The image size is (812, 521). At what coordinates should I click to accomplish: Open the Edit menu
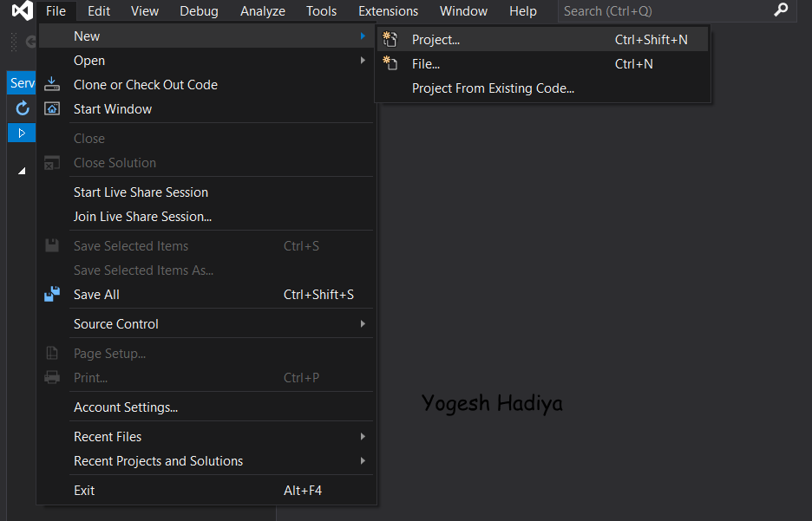point(99,11)
